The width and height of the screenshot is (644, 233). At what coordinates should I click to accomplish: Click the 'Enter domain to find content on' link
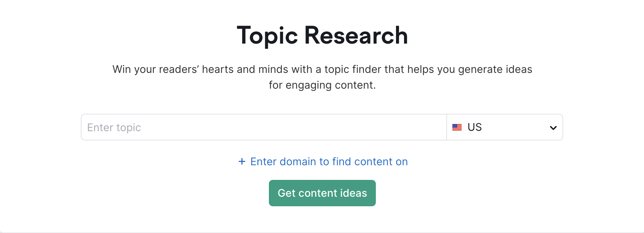(329, 162)
